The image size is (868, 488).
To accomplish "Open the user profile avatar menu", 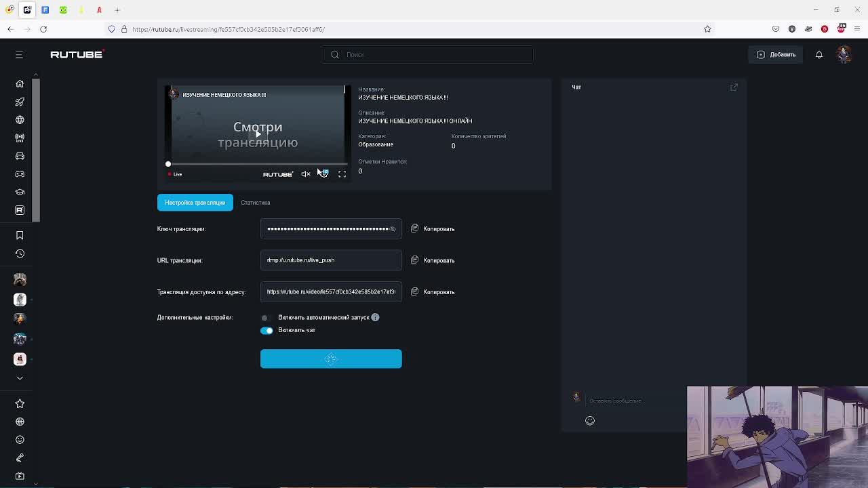I will [844, 54].
